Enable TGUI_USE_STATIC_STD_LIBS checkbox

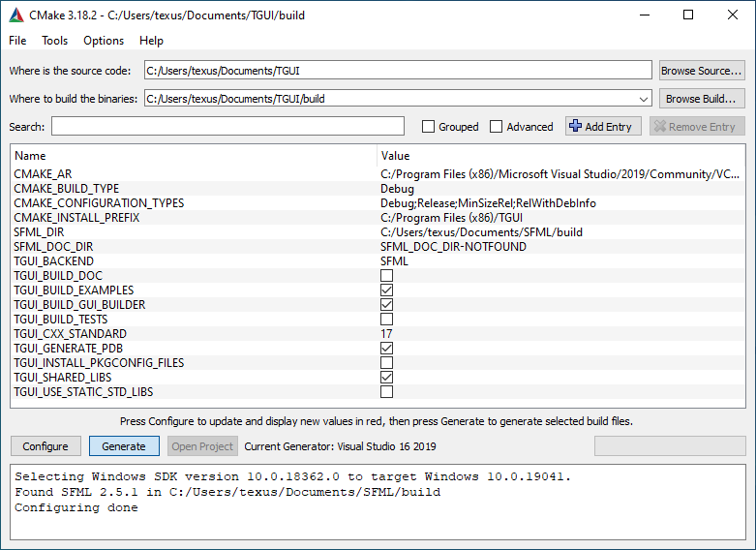pyautogui.click(x=386, y=392)
